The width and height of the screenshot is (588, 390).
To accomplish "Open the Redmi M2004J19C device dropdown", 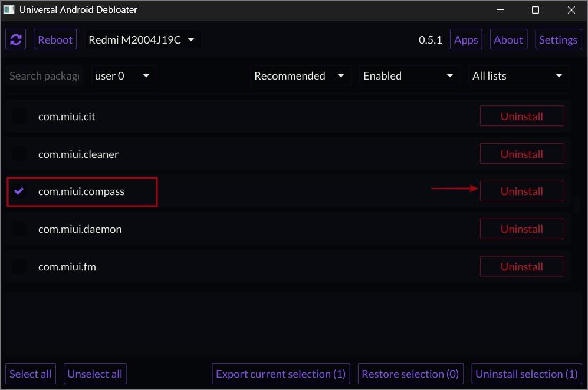I will pyautogui.click(x=142, y=39).
